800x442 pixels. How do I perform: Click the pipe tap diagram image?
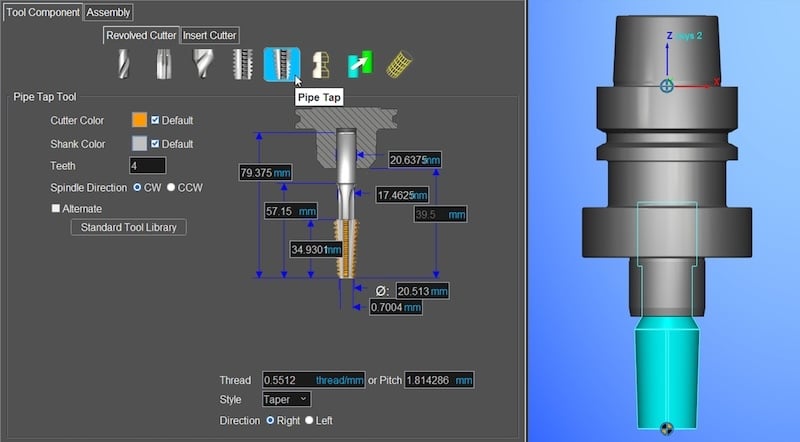click(x=346, y=194)
